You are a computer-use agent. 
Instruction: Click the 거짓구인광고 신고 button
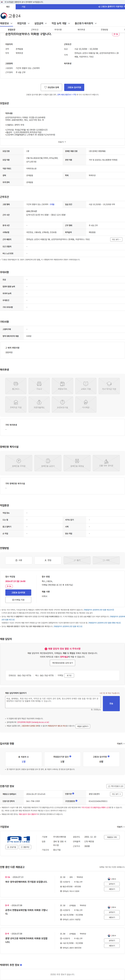click(115, 786)
